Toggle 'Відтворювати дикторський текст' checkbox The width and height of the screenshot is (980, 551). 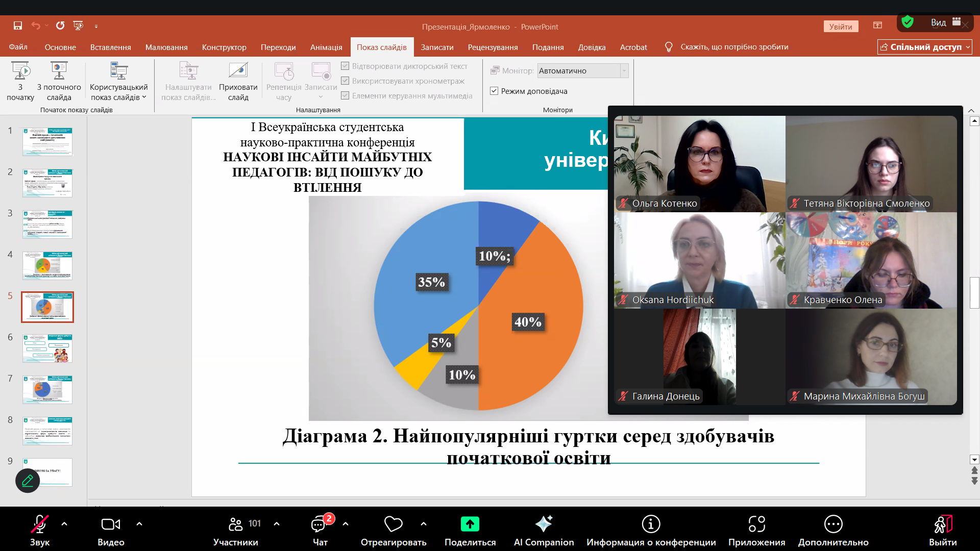[345, 66]
